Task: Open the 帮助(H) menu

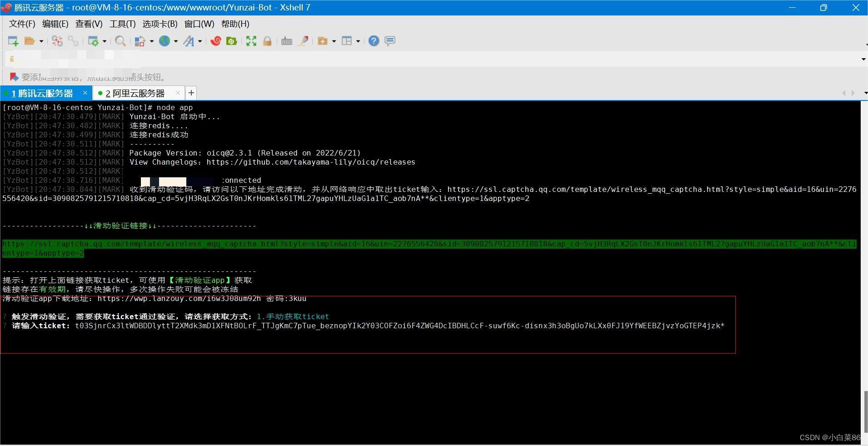Action: tap(235, 24)
